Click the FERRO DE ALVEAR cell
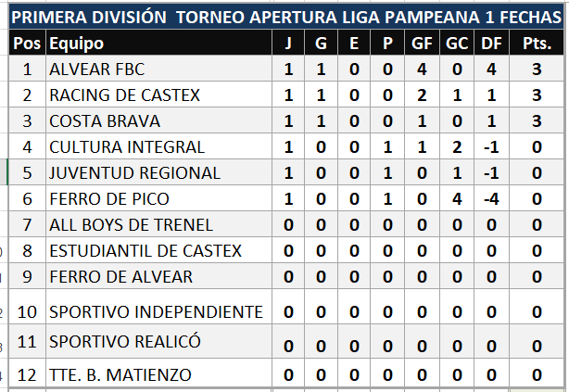The width and height of the screenshot is (569, 392). 121,277
